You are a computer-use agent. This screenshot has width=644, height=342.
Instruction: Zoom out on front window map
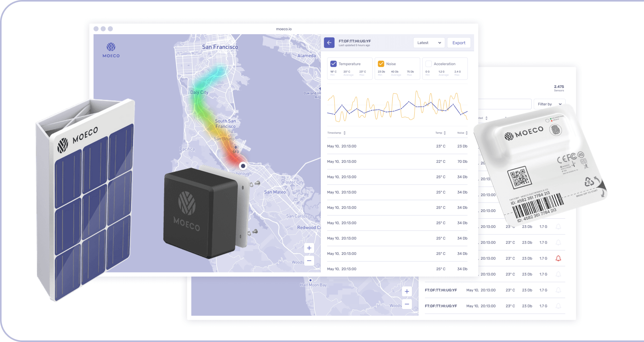coord(309,261)
